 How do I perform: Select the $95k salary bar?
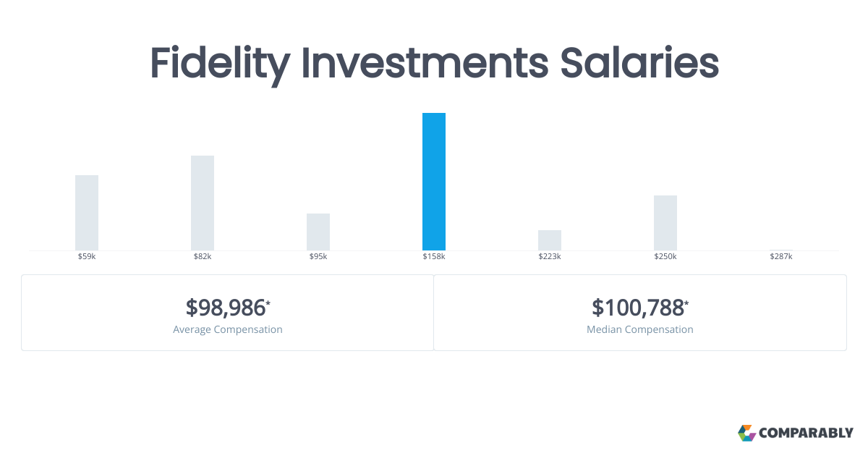pyautogui.click(x=318, y=232)
